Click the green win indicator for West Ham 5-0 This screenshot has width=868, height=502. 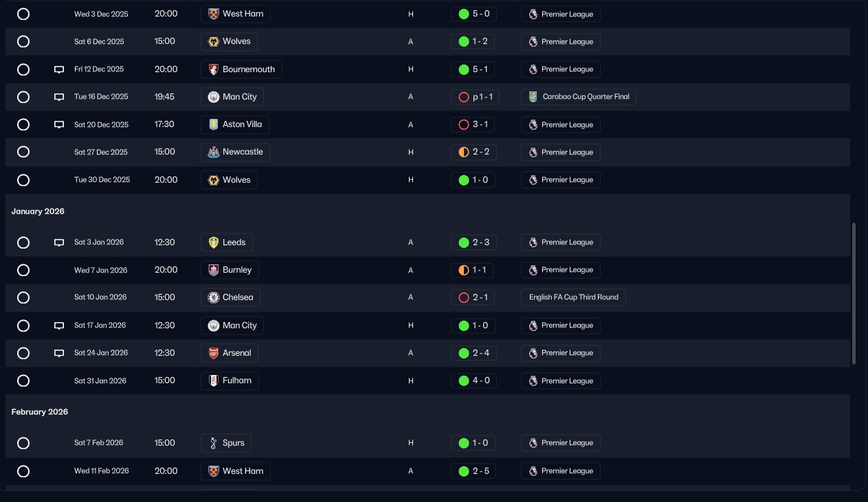pos(464,14)
